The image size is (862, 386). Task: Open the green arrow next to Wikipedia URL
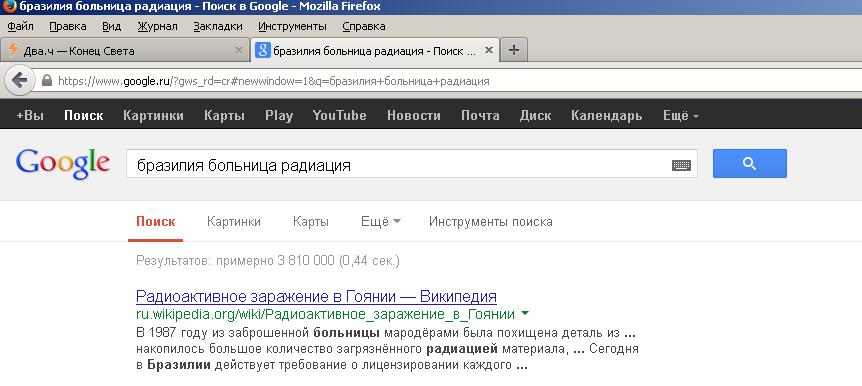[525, 313]
